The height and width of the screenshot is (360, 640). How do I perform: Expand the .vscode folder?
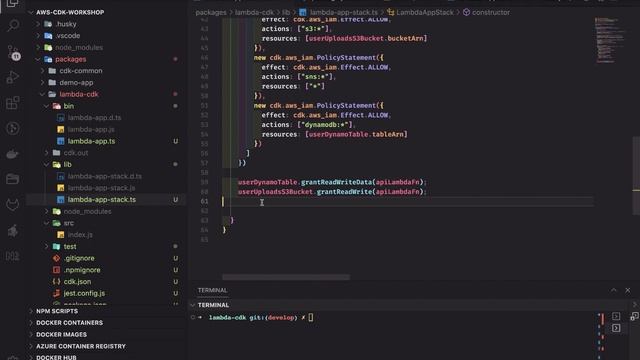(x=38, y=36)
